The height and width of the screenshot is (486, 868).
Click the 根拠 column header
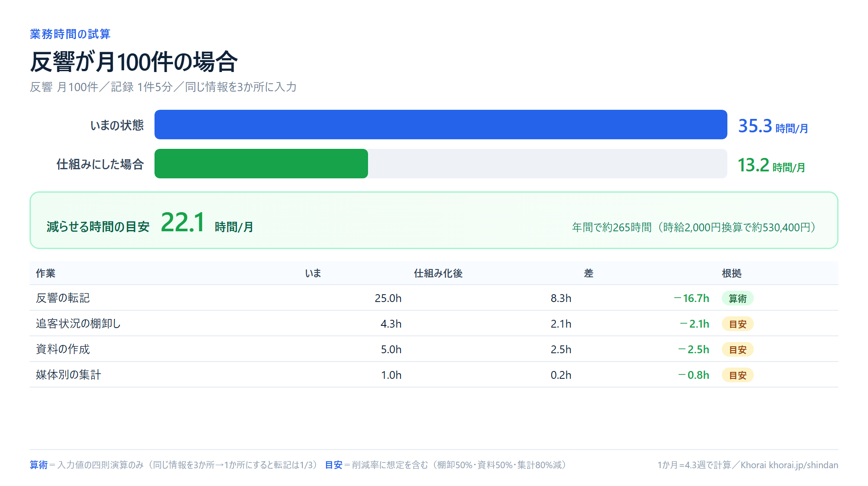click(731, 273)
